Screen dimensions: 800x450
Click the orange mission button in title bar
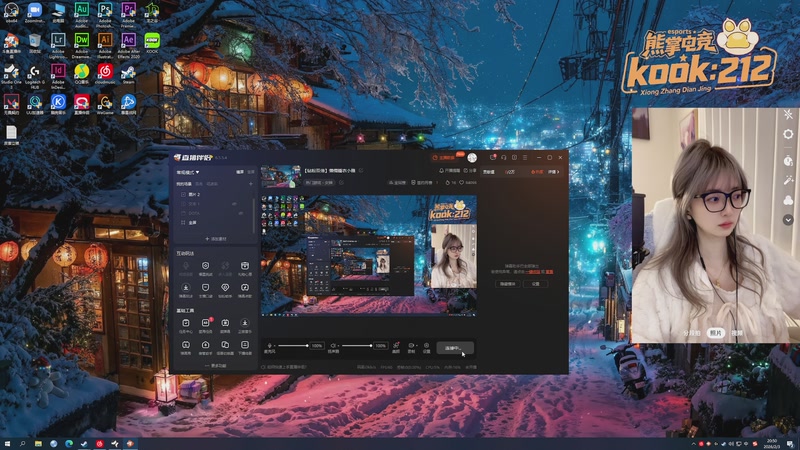[x=444, y=158]
